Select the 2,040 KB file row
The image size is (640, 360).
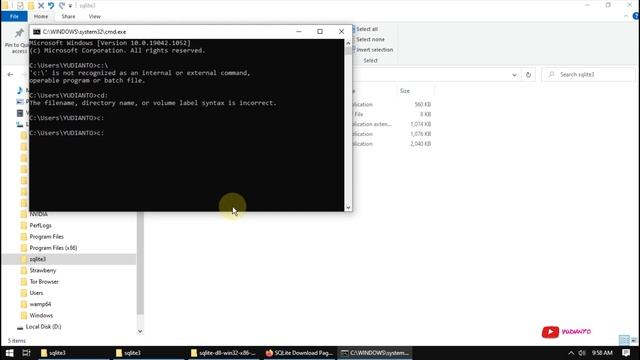pos(392,144)
